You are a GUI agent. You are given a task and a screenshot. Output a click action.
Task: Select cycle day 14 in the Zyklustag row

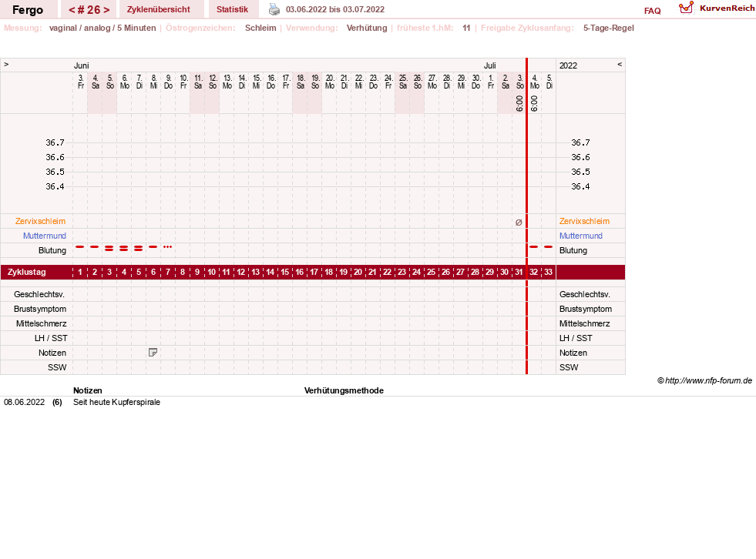270,273
